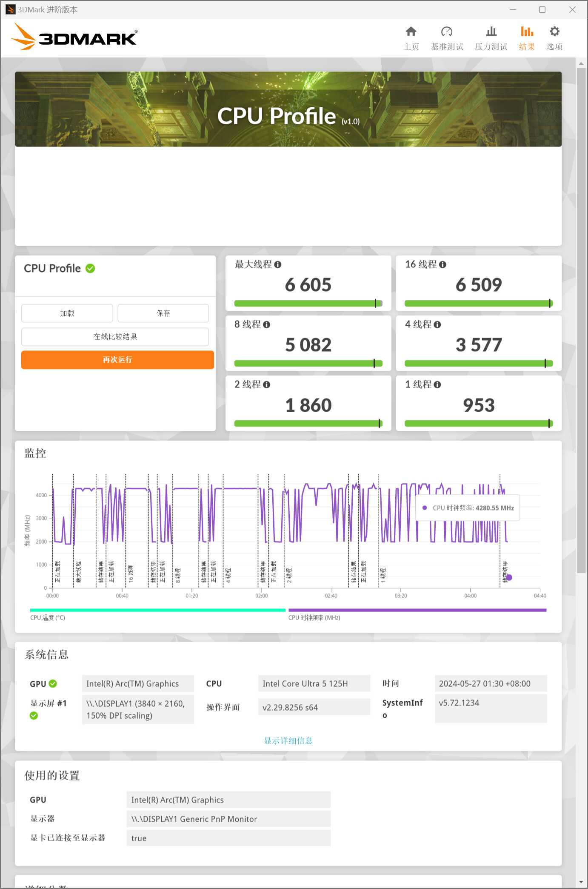Click the 加载 (Load) button
Image resolution: width=588 pixels, height=889 pixels.
point(67,313)
